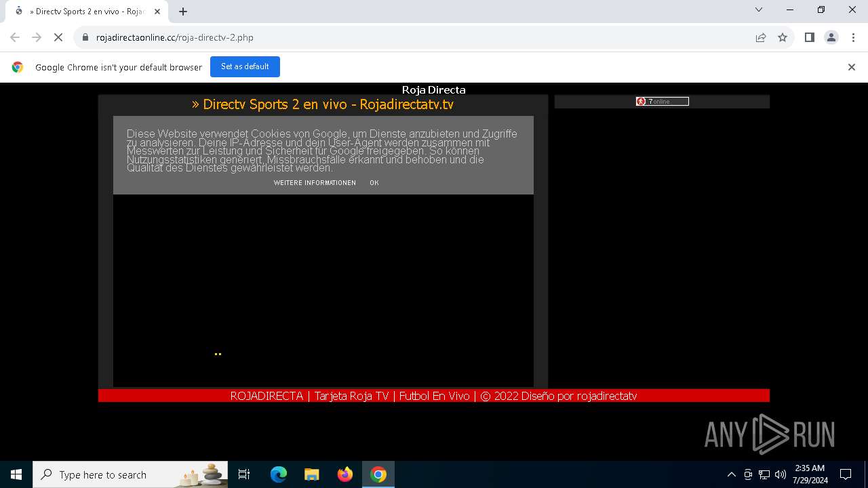Screen dimensions: 868x488
Task: Click WEITERE INFORMATIONEN in cookie notice
Action: [315, 183]
